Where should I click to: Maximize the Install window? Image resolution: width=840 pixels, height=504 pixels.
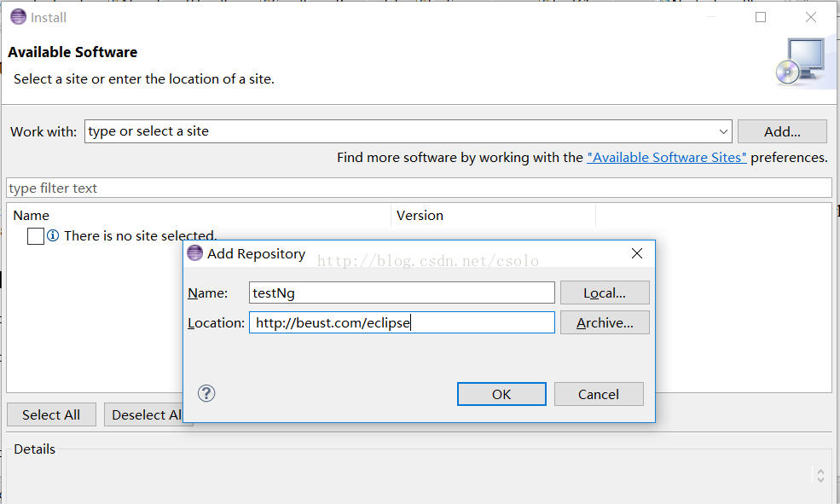(x=761, y=17)
